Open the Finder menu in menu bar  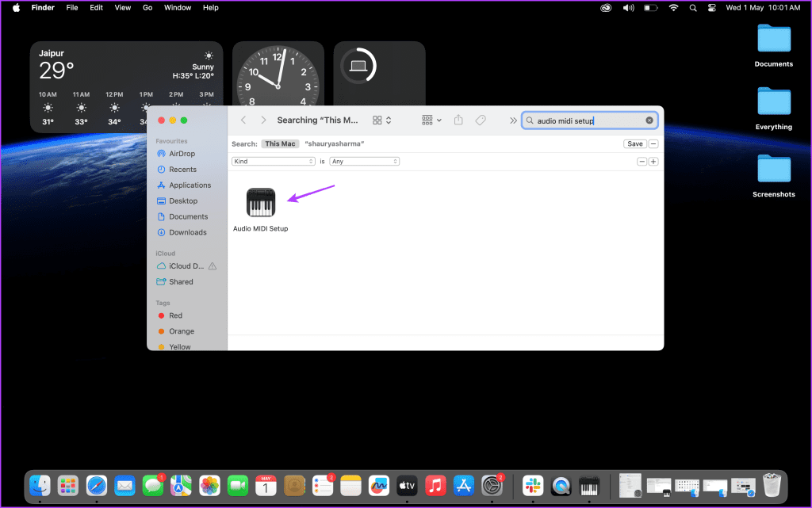(x=43, y=8)
